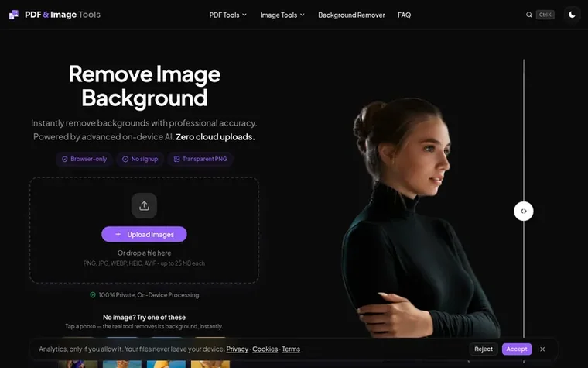588x368 pixels.
Task: Open the Privacy link in cookie banner
Action: (237, 349)
